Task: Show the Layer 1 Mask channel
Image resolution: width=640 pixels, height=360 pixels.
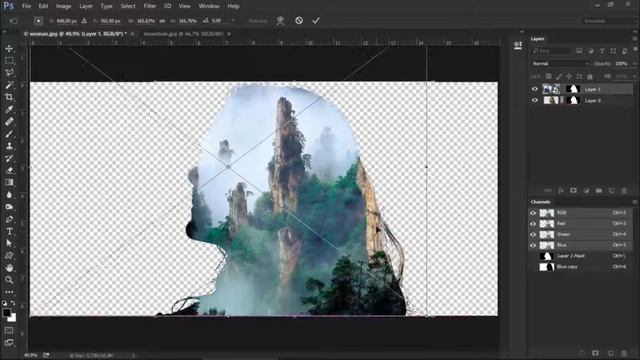Action: click(533, 256)
